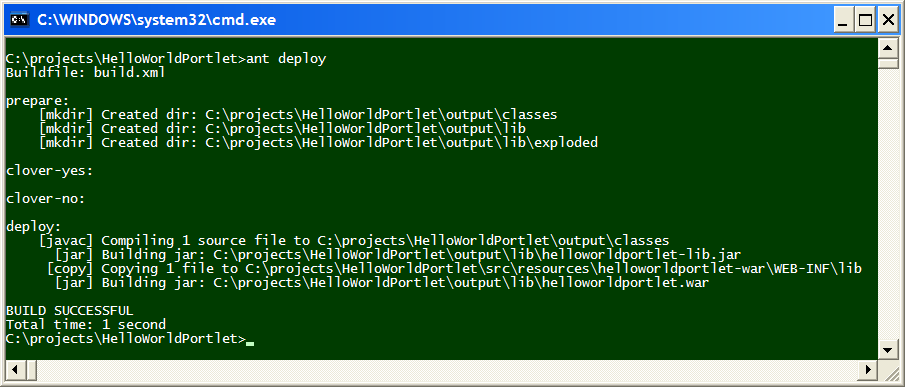Minimize the cmd.exe window
This screenshot has width=905, height=387.
844,21
